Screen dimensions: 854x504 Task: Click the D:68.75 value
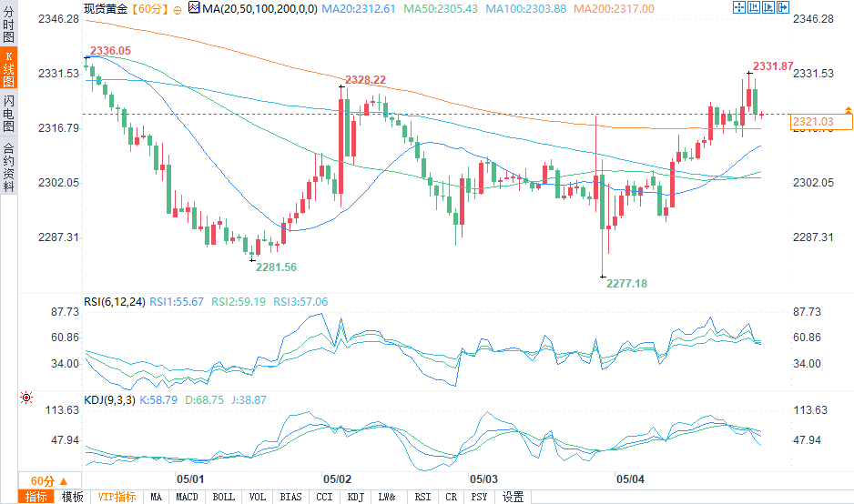point(204,400)
